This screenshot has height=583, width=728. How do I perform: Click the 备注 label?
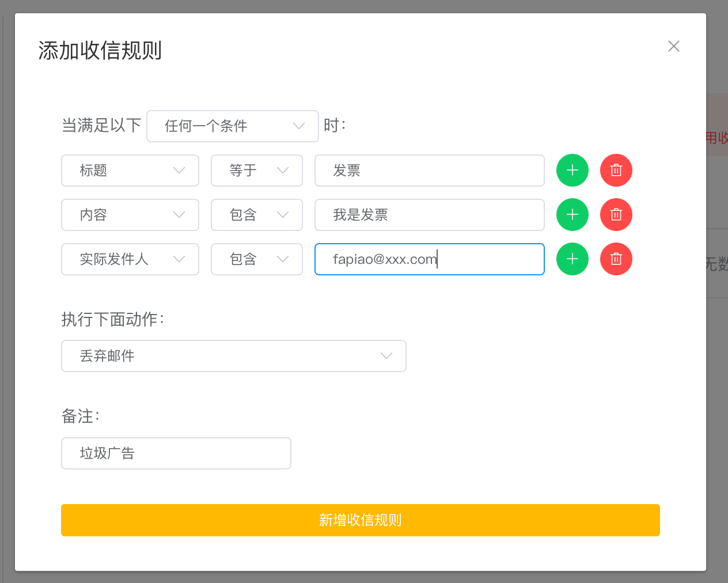[x=81, y=417]
